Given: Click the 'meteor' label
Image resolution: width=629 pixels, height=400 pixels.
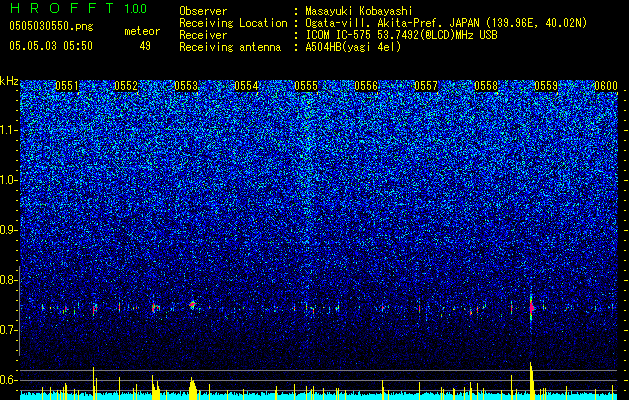Looking at the screenshot, I should click(x=142, y=31).
